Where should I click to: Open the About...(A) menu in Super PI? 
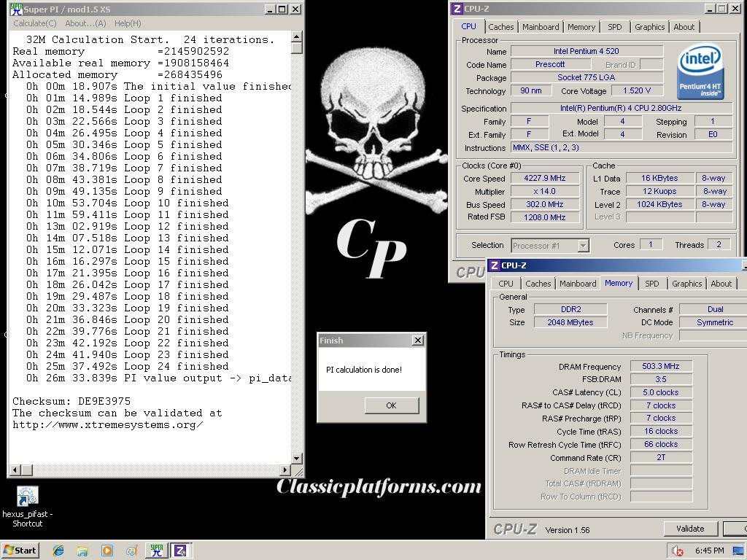[85, 23]
